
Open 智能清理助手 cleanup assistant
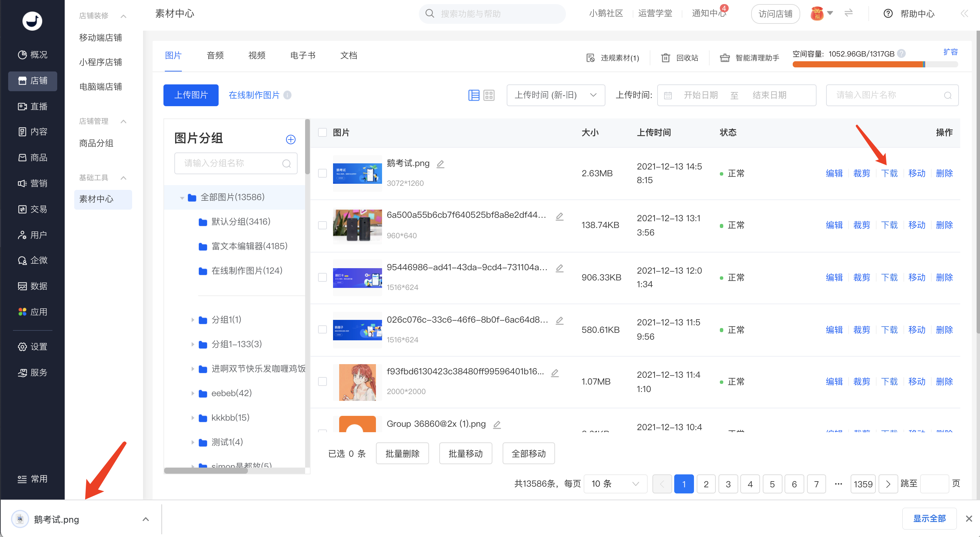[749, 58]
